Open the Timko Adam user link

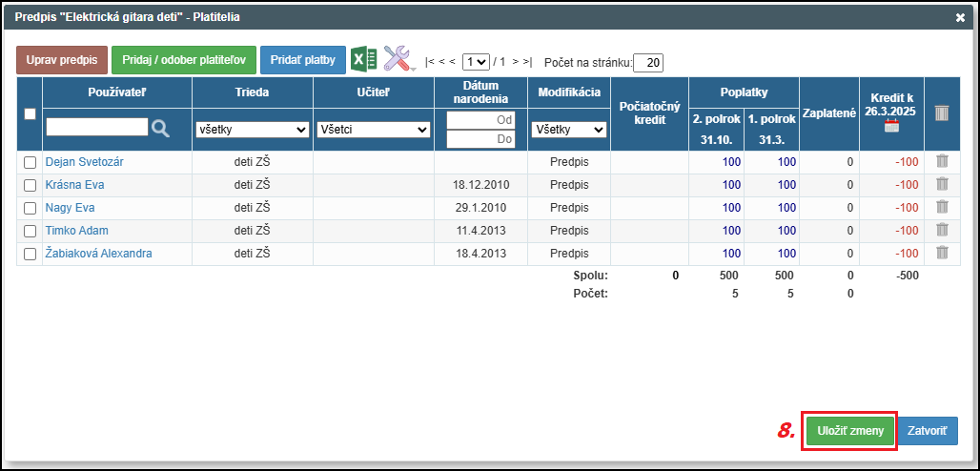tap(77, 231)
